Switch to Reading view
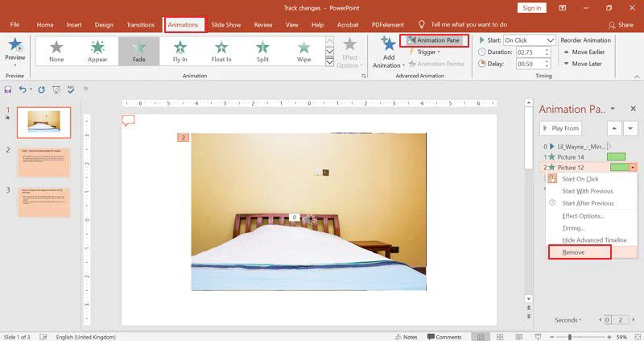644x341 pixels. (x=519, y=337)
